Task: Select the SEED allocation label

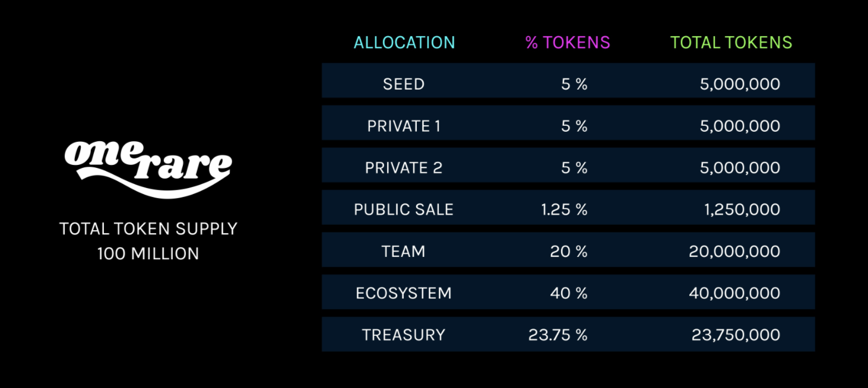Action: pyautogui.click(x=404, y=84)
